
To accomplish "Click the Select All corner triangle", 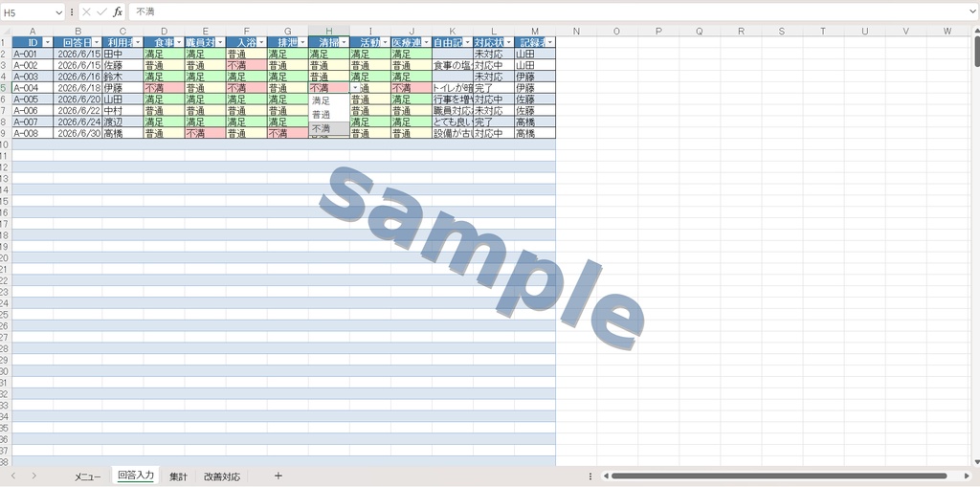I will pos(6,32).
